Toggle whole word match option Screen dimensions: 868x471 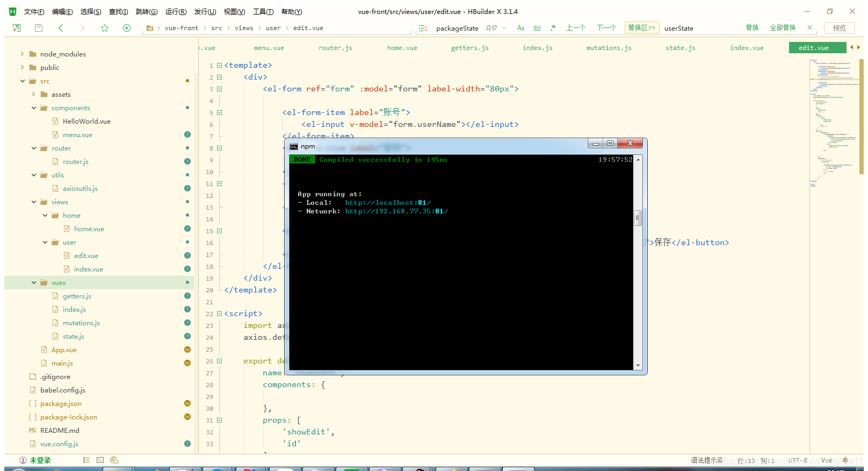(537, 28)
